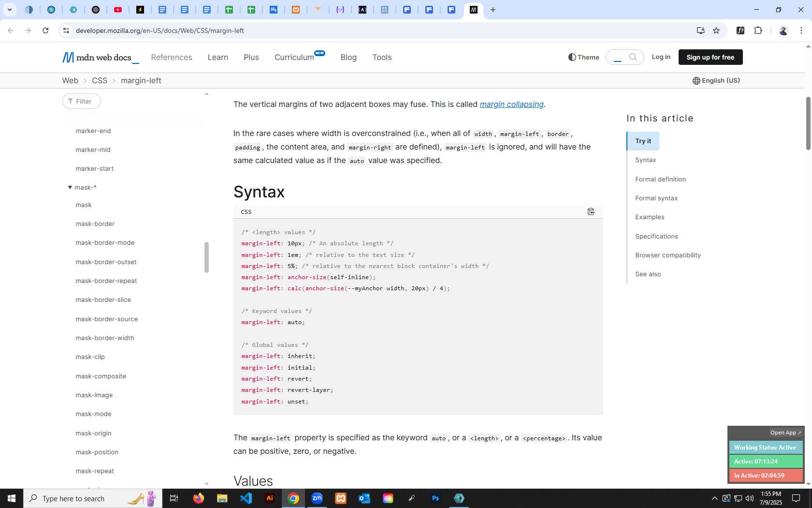Viewport: 812px width, 508px height.
Task: Open mask-position in sidebar
Action: pos(97,452)
